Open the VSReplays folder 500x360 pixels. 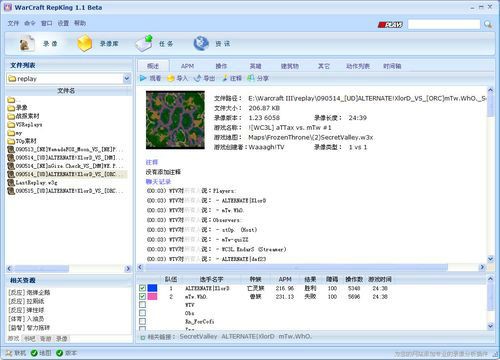coord(25,124)
